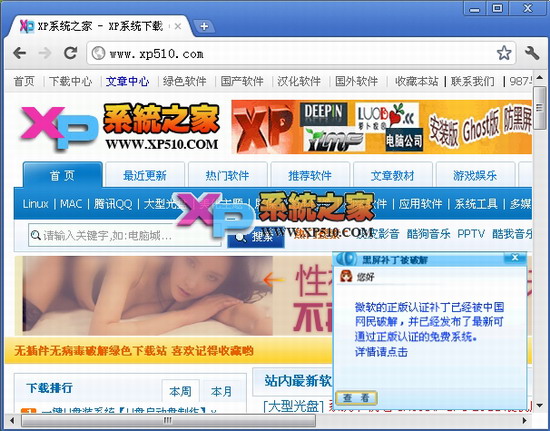Bookmark page with the star icon
550x431 pixels.
[x=504, y=53]
